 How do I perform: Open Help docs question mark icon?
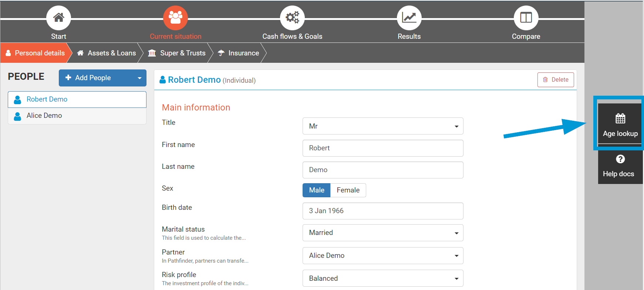point(620,159)
